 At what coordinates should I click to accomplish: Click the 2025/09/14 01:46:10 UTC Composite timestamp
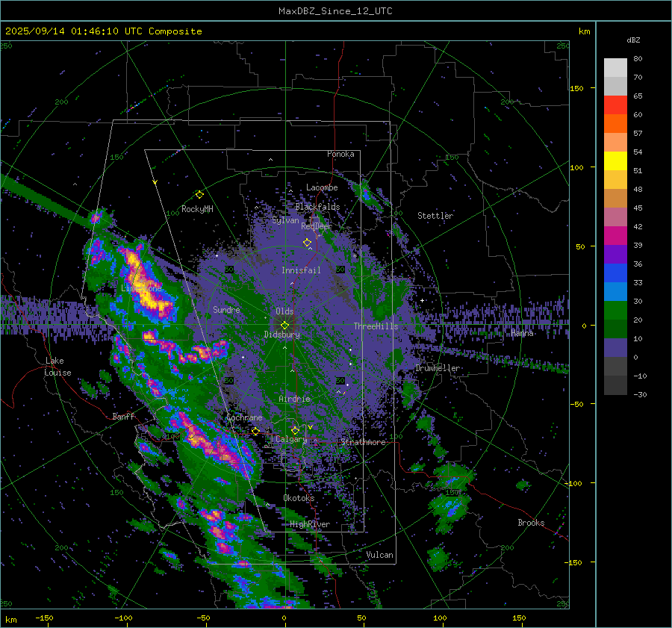point(103,31)
